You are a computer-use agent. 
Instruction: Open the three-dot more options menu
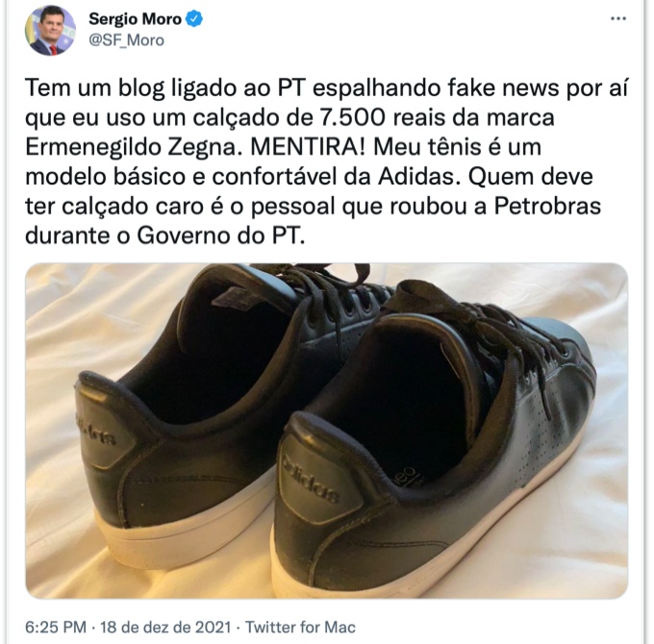coord(618,18)
